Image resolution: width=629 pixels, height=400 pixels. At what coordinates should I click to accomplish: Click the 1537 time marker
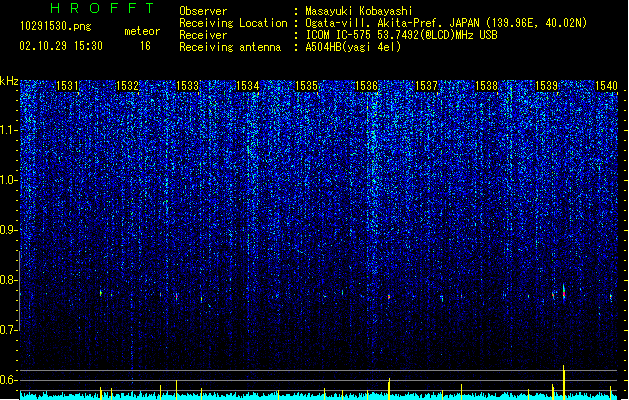click(x=426, y=85)
